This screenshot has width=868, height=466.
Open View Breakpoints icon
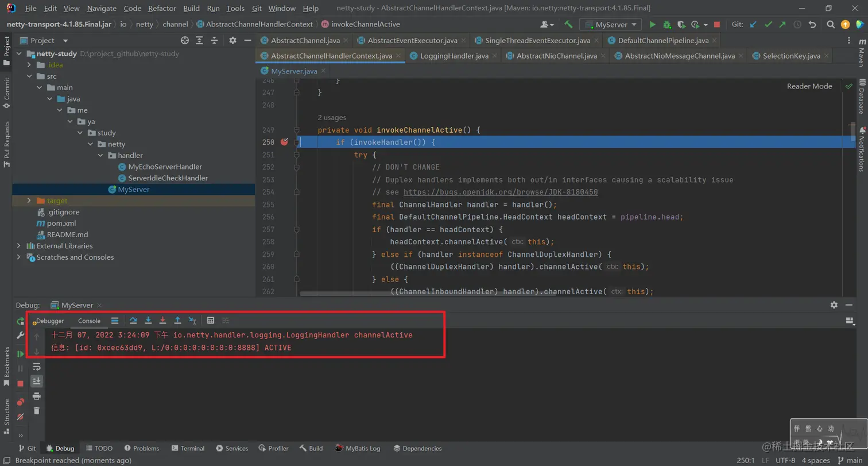pyautogui.click(x=21, y=402)
